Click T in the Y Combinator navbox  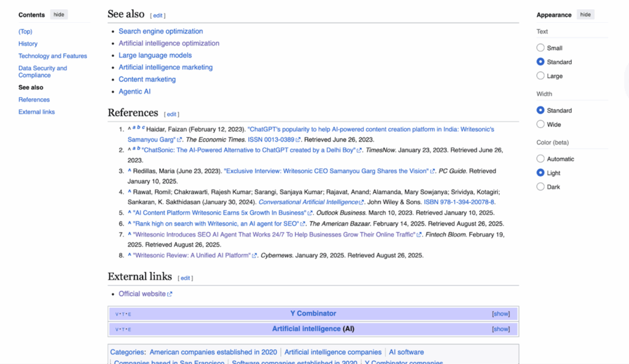[x=123, y=314]
